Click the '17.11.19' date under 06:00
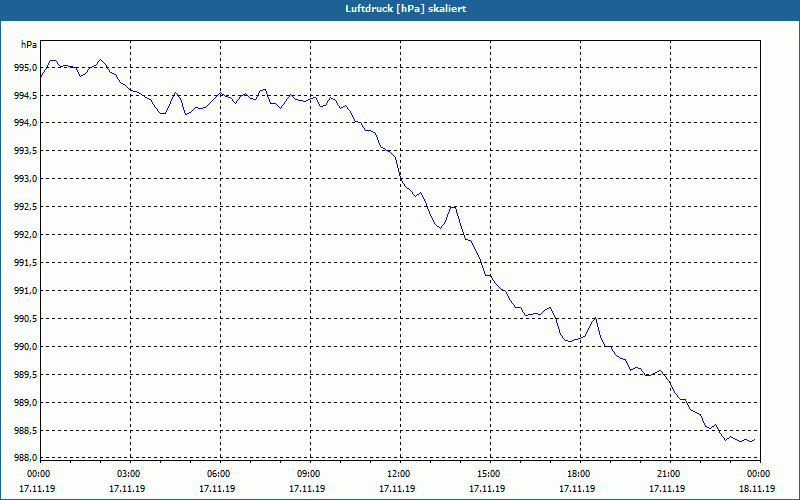This screenshot has height=500, width=800. [x=217, y=489]
